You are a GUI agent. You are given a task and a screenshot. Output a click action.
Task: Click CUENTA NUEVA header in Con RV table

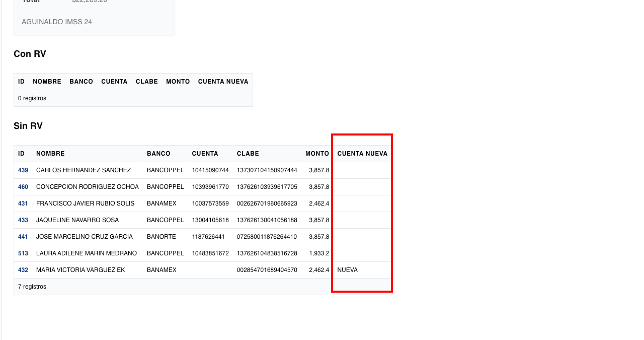pyautogui.click(x=223, y=82)
